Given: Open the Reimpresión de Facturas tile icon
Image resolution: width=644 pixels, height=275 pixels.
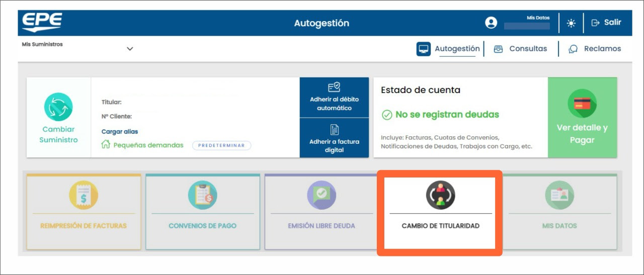Looking at the screenshot, I should click(84, 195).
